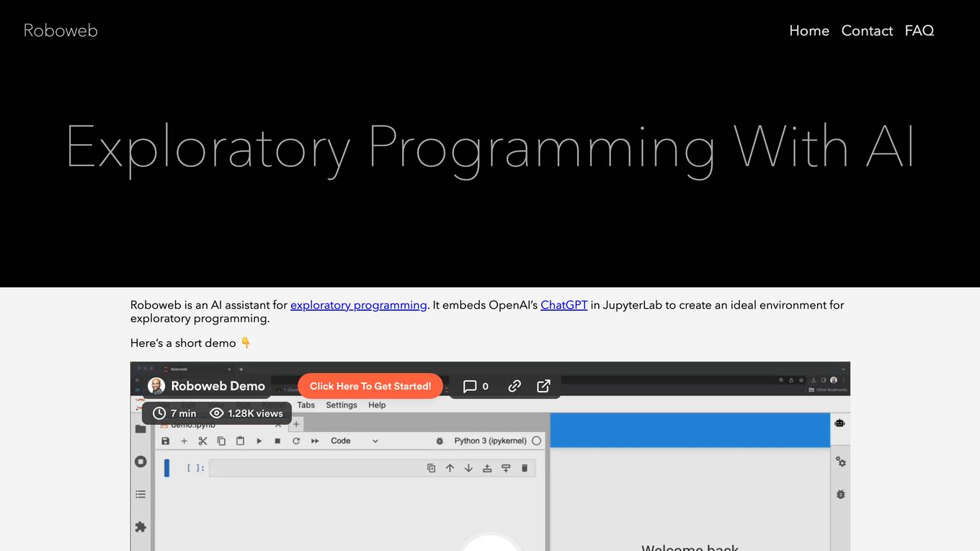Click the eye icon beside 1.28K views

point(216,413)
